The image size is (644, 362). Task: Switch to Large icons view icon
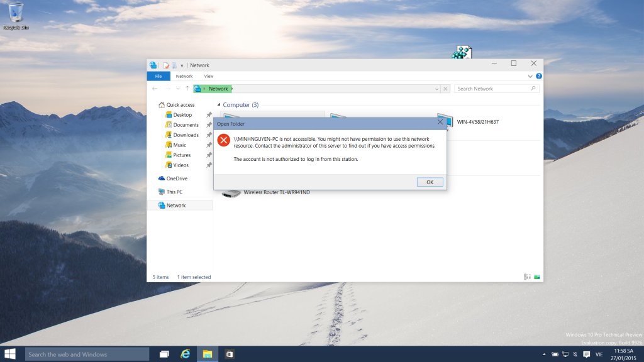537,277
